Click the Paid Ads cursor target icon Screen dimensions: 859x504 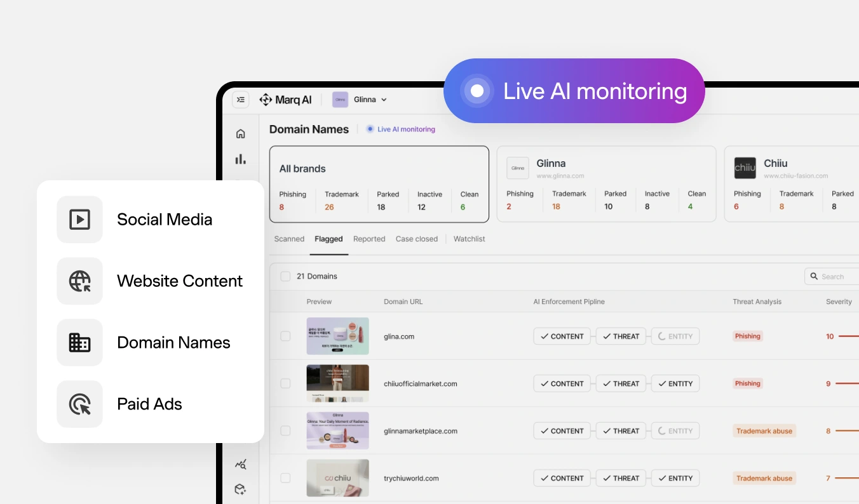coord(79,404)
